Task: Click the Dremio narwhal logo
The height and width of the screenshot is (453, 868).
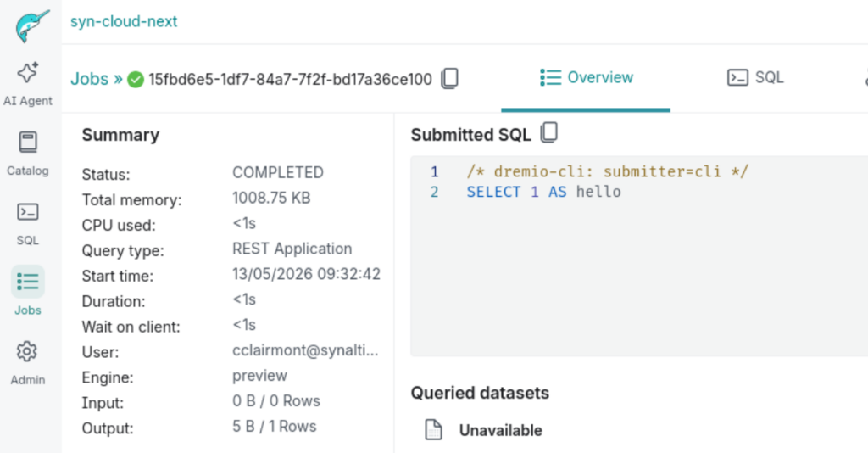Action: tap(31, 25)
